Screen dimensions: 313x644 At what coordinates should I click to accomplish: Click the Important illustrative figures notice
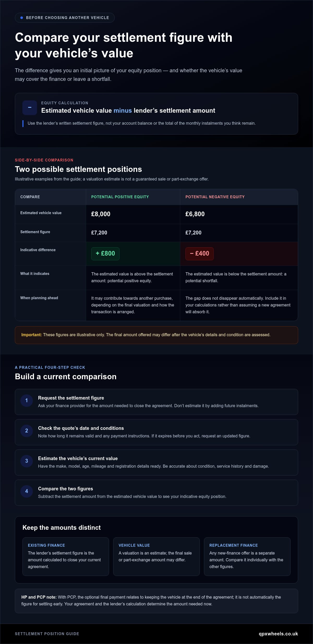pyautogui.click(x=156, y=335)
